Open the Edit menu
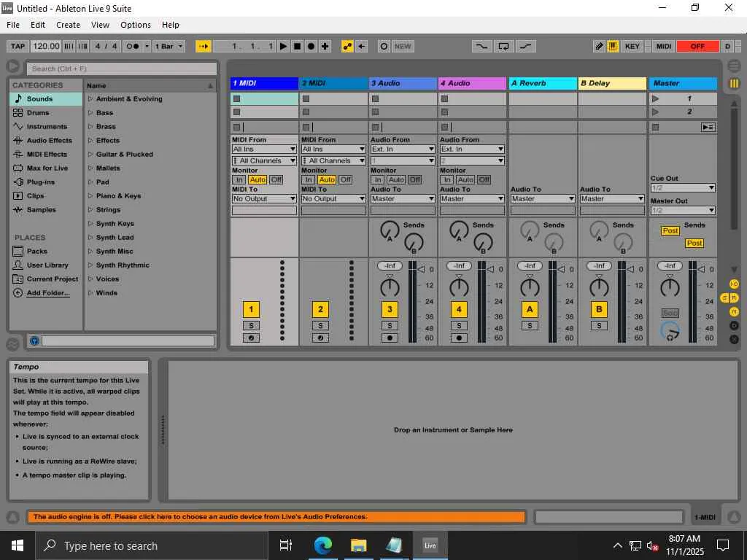Screen dimensions: 747x560 pyautogui.click(x=38, y=25)
